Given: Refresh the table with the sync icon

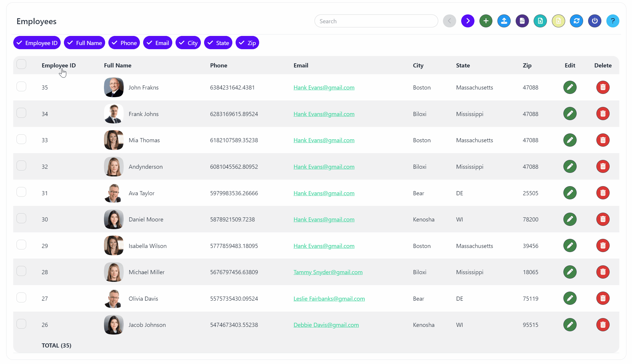Looking at the screenshot, I should click(576, 21).
